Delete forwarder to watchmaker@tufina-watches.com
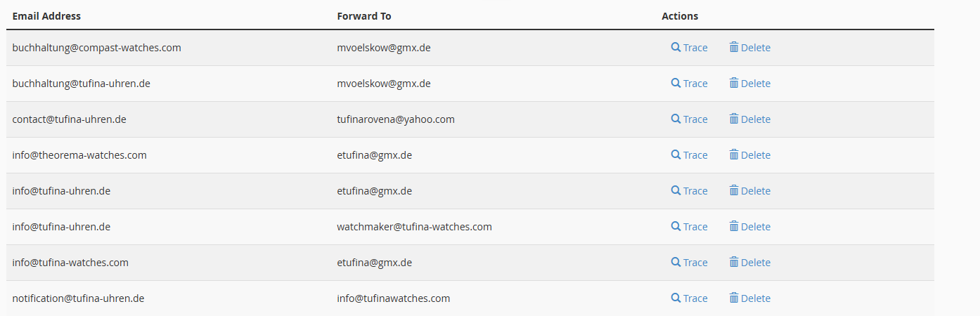Image resolution: width=980 pixels, height=316 pixels. 749,227
